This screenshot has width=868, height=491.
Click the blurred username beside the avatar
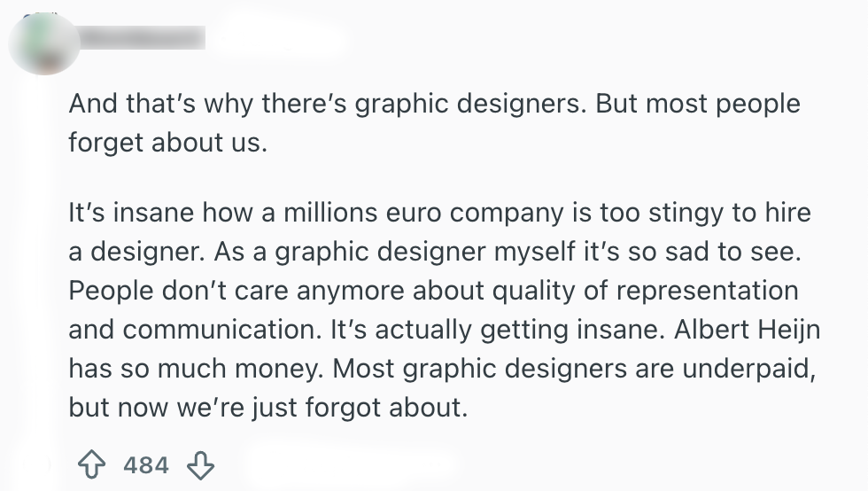140,37
